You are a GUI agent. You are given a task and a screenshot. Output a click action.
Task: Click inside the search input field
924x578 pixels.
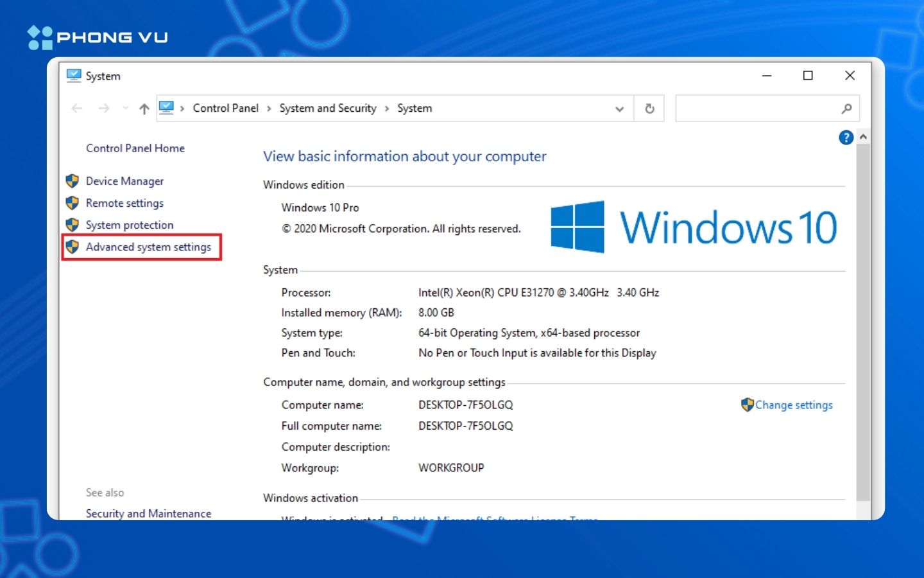(x=757, y=108)
